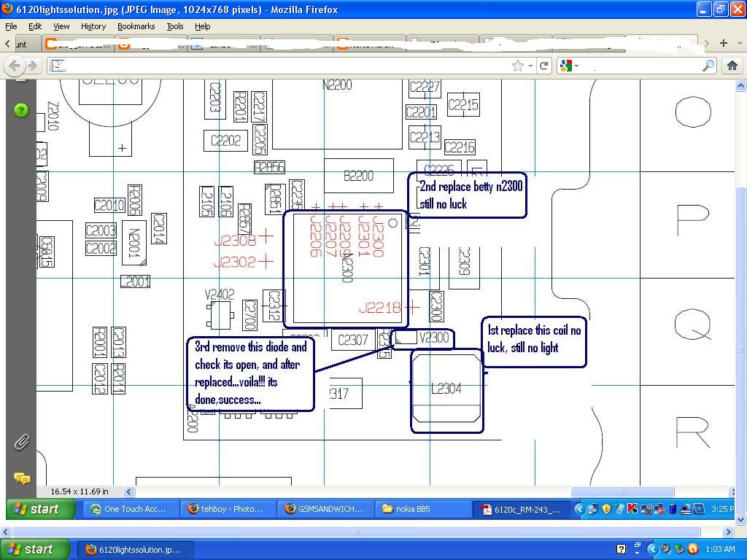This screenshot has height=560, width=747.
Task: Toggle the bookmark star for this page
Action: pyautogui.click(x=518, y=65)
